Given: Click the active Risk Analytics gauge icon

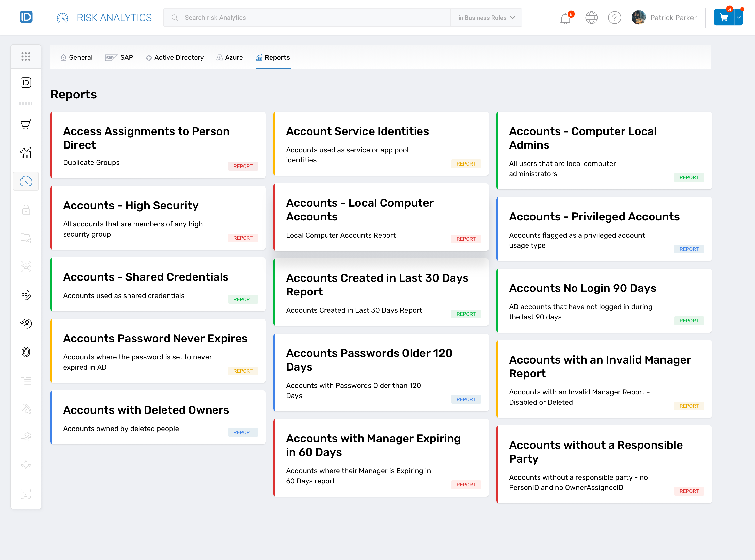Looking at the screenshot, I should [x=26, y=181].
